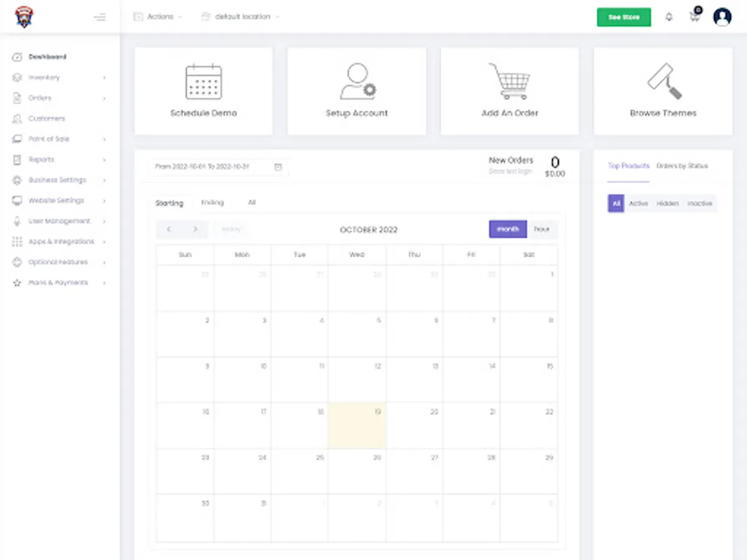Click the calendar icon in date range field
747x560 pixels.
278,167
